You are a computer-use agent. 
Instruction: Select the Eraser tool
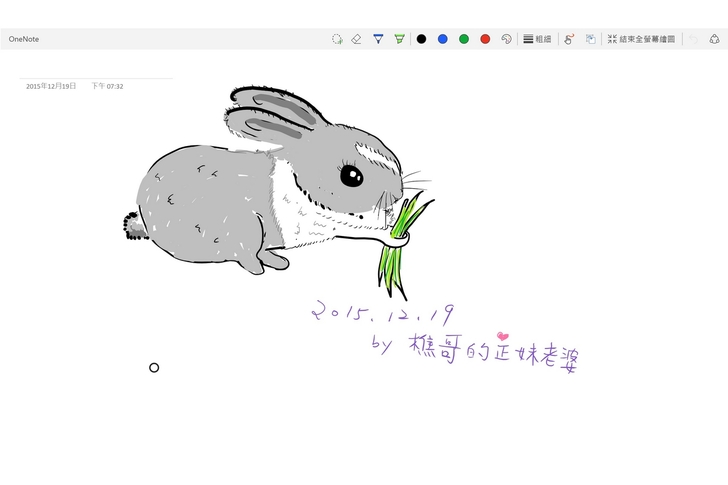356,39
